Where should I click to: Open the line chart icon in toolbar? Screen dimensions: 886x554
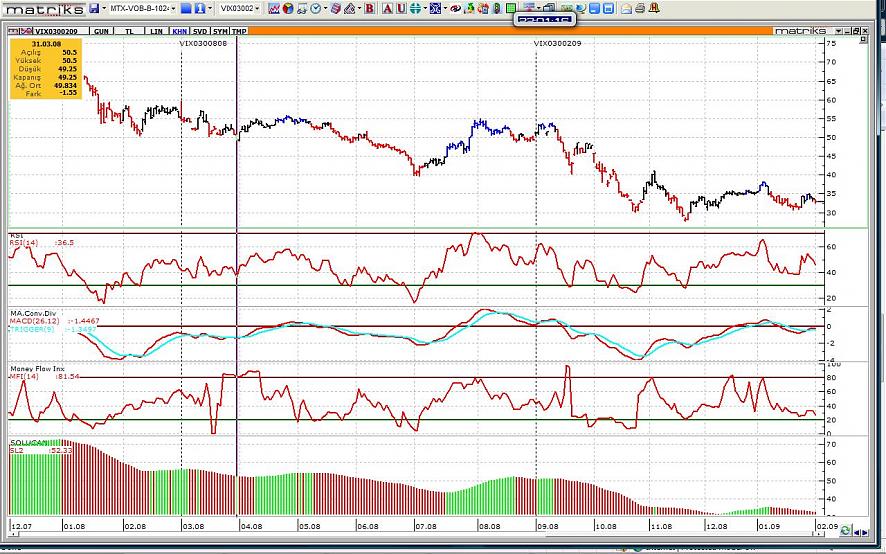click(x=274, y=8)
